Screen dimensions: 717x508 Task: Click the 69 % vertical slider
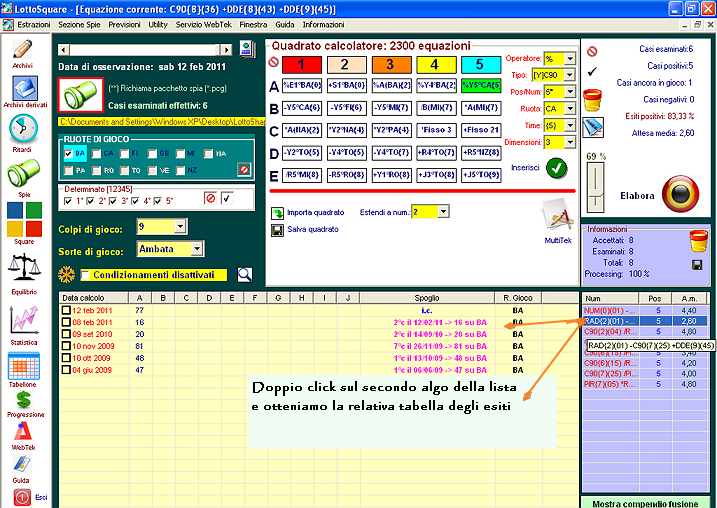point(595,187)
